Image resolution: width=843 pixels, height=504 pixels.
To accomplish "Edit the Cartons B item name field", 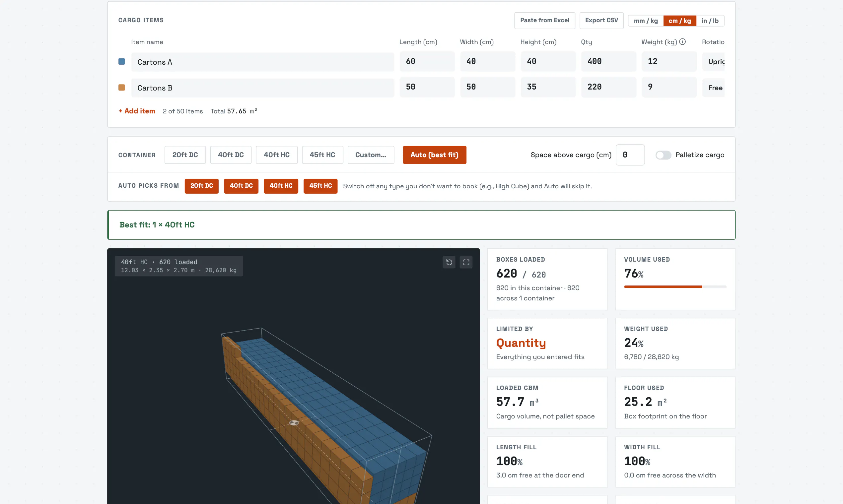I will (263, 88).
